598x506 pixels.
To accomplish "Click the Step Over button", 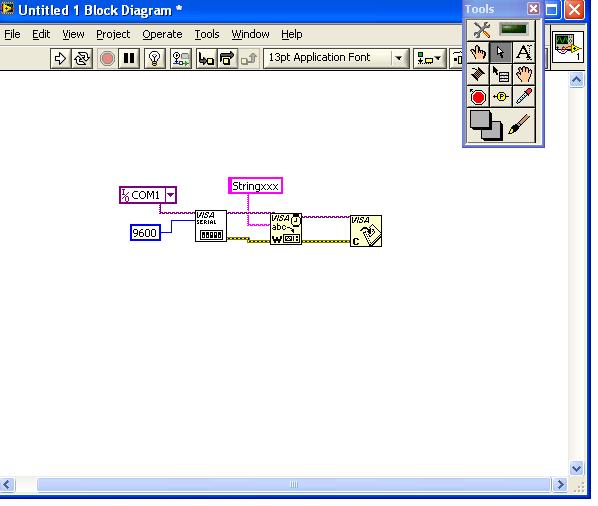I will click(228, 58).
